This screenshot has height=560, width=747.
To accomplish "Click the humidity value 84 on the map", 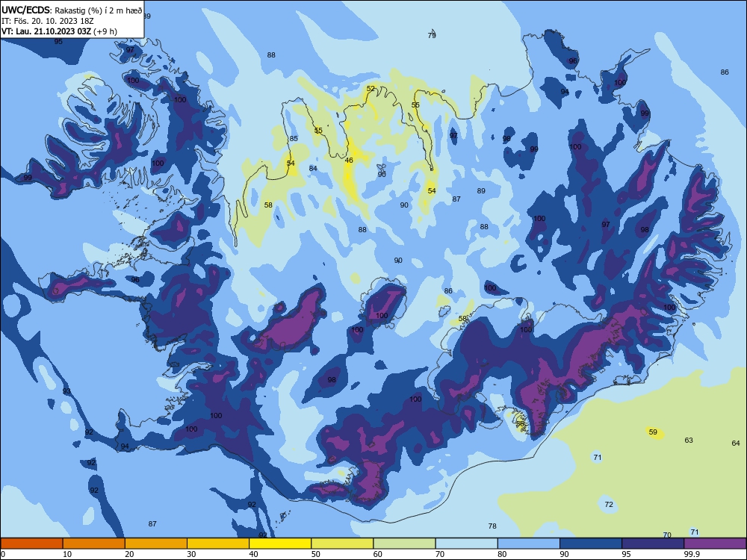I will coord(313,169).
